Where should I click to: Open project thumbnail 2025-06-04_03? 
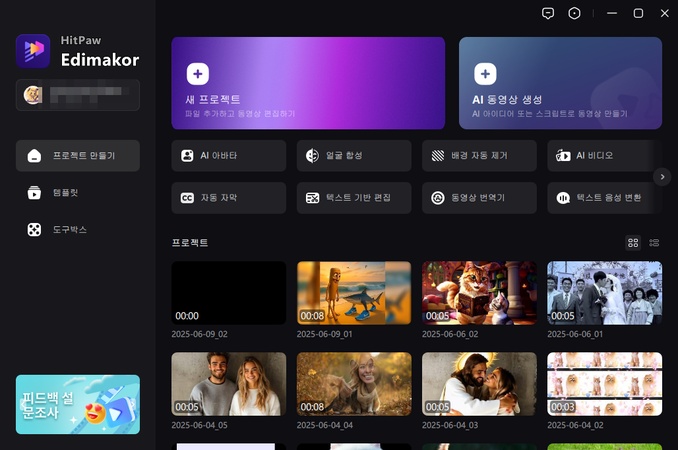pyautogui.click(x=479, y=384)
